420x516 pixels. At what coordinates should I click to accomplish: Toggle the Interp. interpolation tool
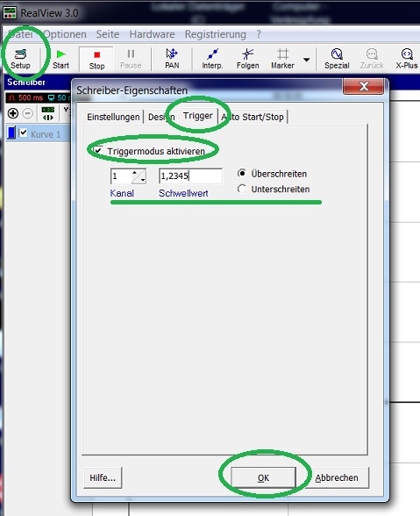point(212,60)
